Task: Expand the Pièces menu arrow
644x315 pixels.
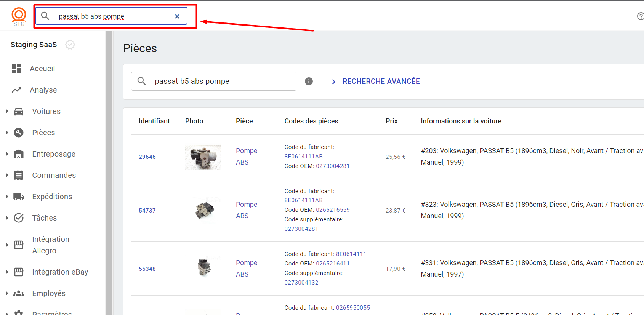Action: click(7, 133)
